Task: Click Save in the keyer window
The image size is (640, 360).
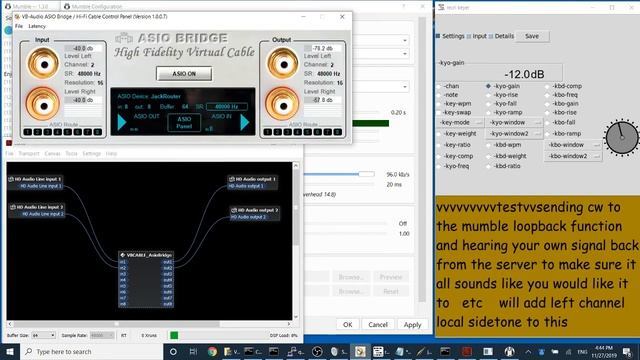Action: pos(532,36)
